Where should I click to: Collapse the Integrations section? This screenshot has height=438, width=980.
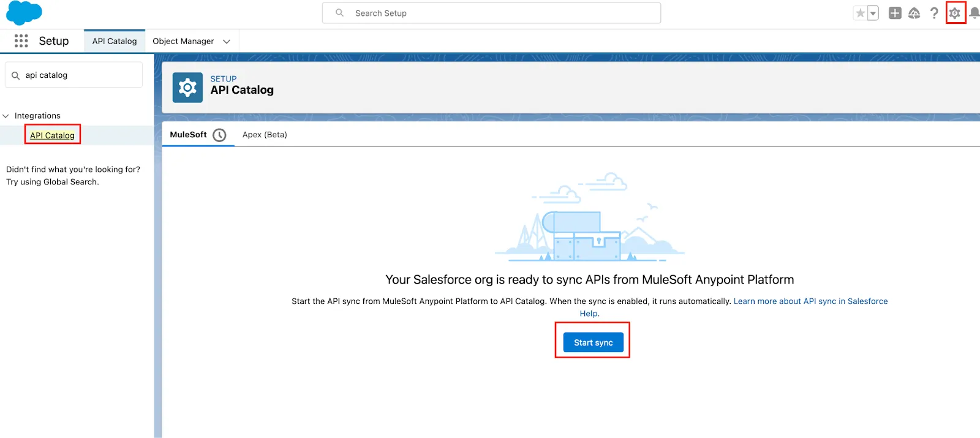[6, 116]
